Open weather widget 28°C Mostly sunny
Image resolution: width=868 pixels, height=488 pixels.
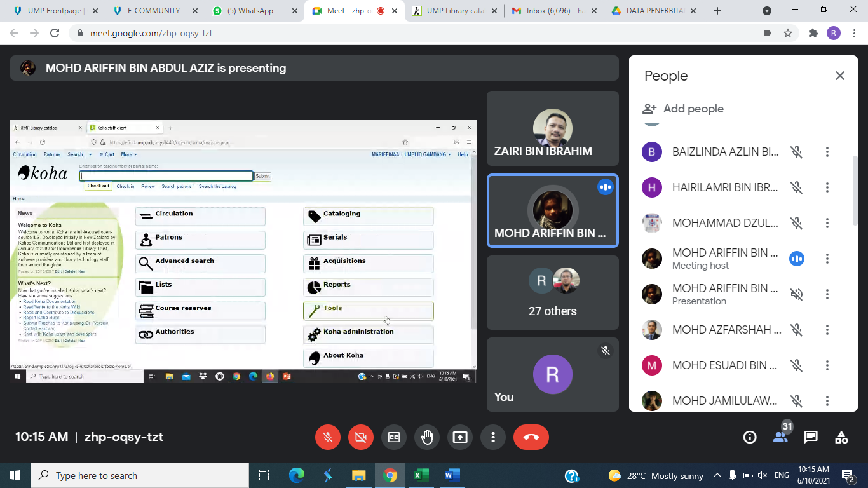[x=655, y=475]
